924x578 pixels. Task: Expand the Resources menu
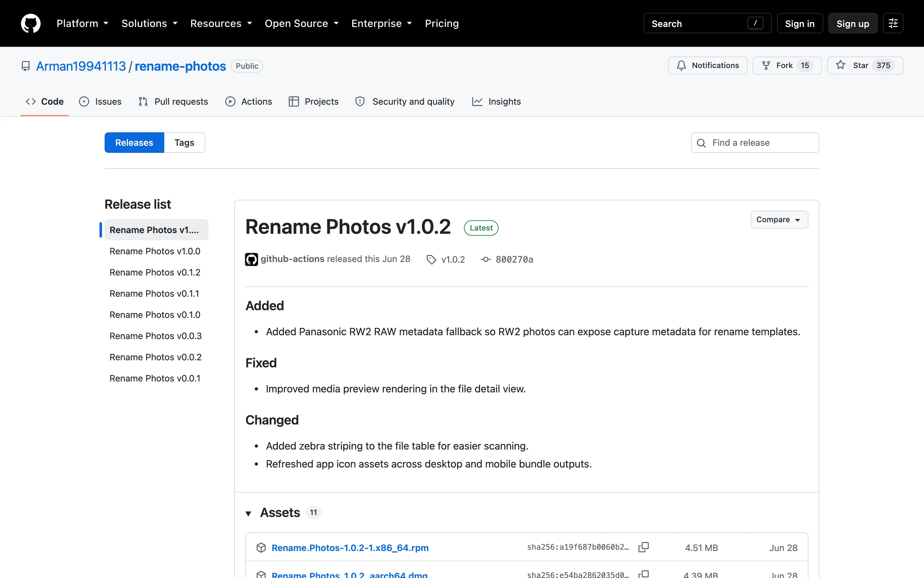[221, 23]
